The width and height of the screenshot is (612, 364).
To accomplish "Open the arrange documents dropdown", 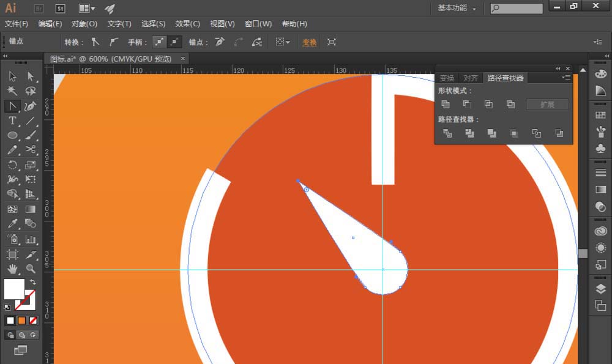I will pyautogui.click(x=87, y=8).
